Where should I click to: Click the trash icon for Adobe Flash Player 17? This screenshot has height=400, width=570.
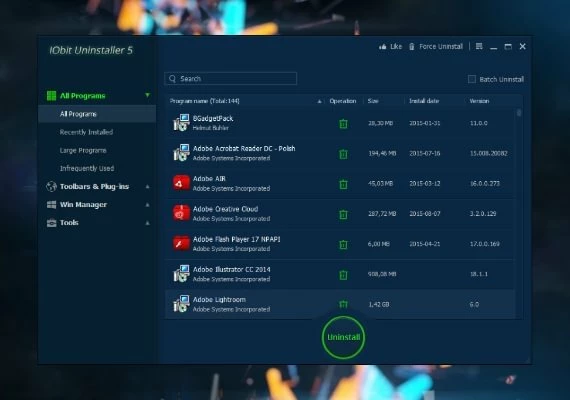[x=343, y=245]
